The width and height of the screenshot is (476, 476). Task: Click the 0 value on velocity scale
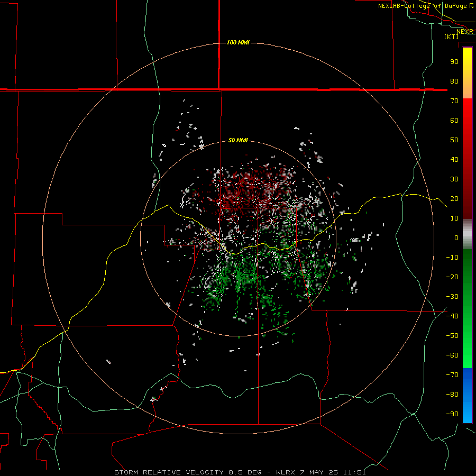point(456,237)
